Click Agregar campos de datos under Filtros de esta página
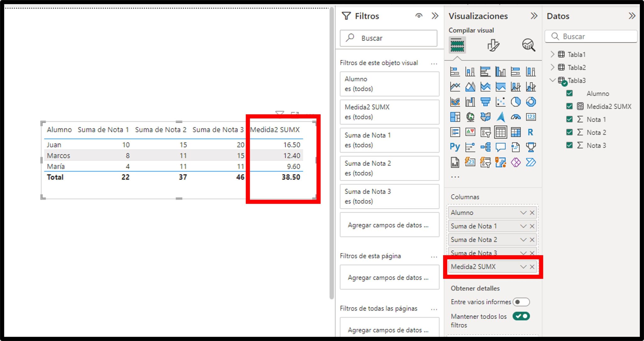This screenshot has width=644, height=341. 389,277
